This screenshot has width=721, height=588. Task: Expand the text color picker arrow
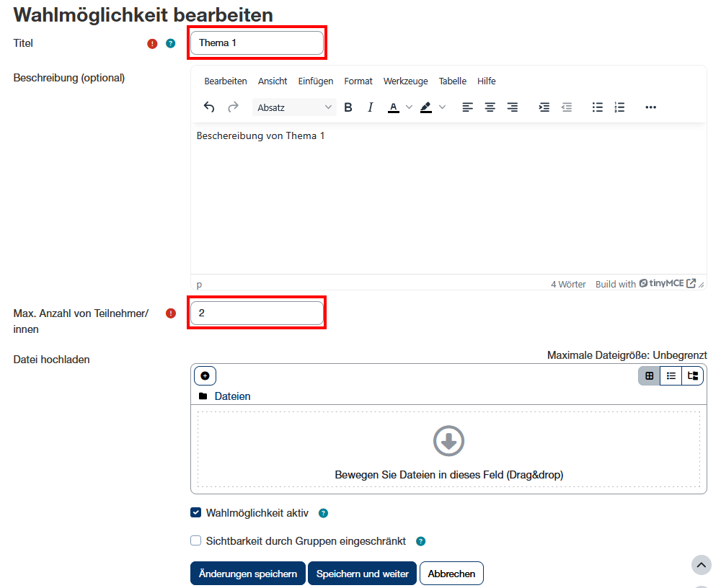click(409, 107)
